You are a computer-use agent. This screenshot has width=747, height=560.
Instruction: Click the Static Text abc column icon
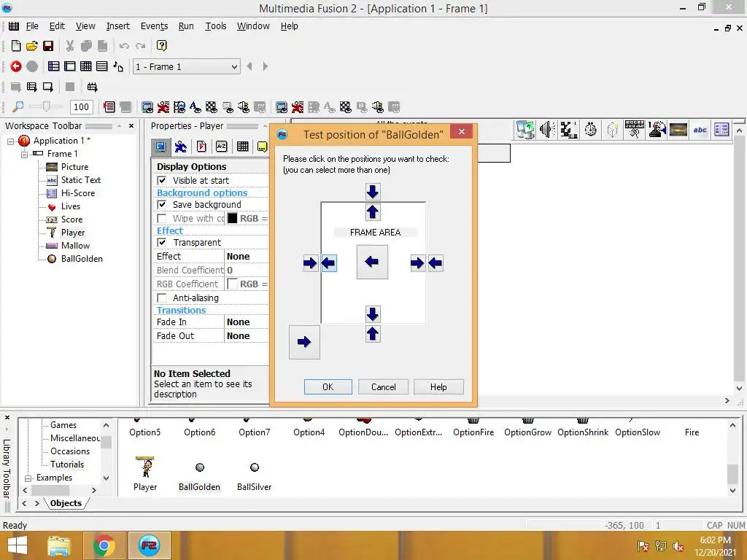coord(700,130)
